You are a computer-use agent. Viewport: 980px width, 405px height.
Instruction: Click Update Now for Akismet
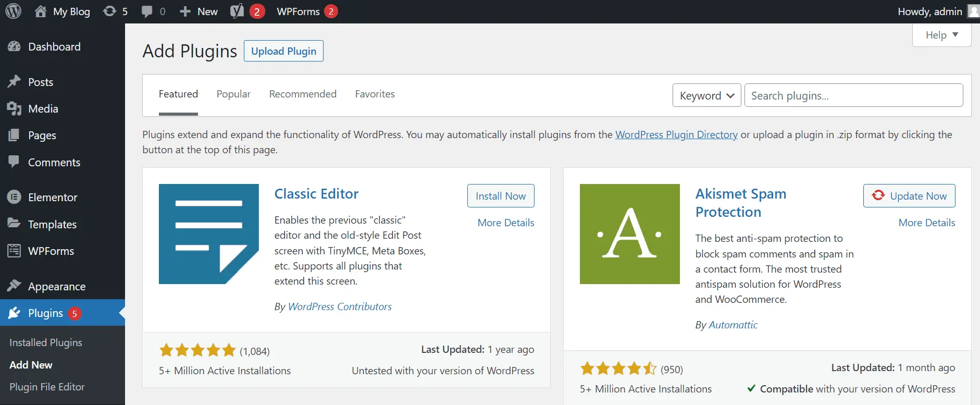pos(909,196)
